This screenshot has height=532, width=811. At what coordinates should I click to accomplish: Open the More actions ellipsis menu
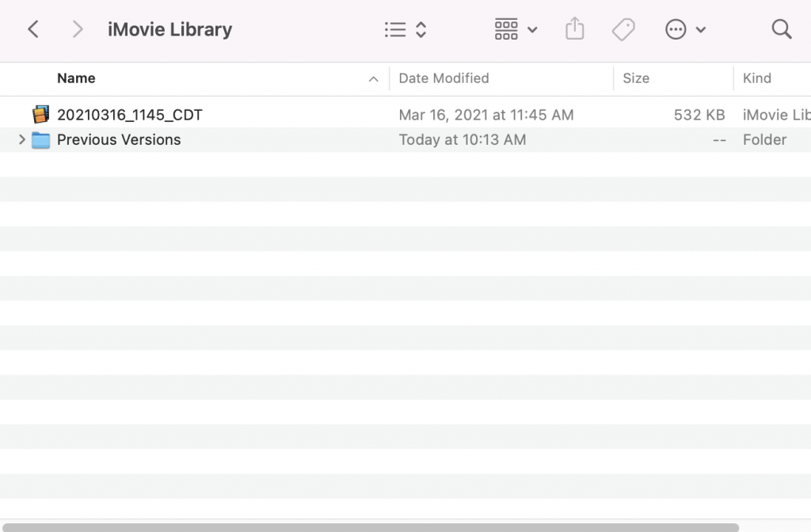(685, 29)
